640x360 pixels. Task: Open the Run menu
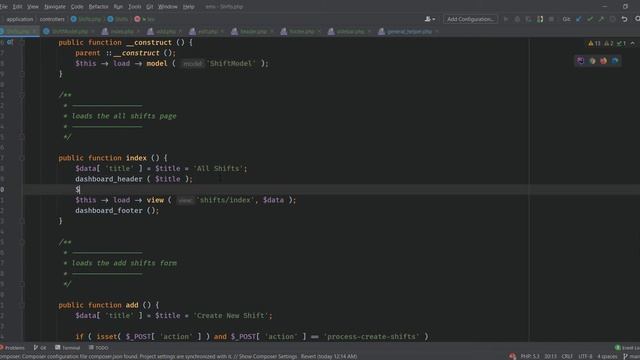click(x=118, y=7)
